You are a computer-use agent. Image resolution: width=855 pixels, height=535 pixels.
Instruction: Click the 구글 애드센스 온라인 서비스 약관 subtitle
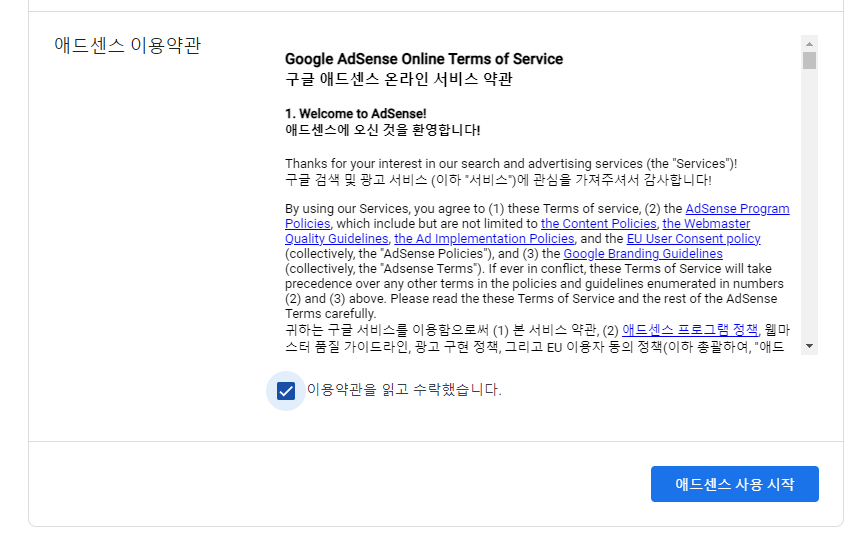tap(399, 79)
